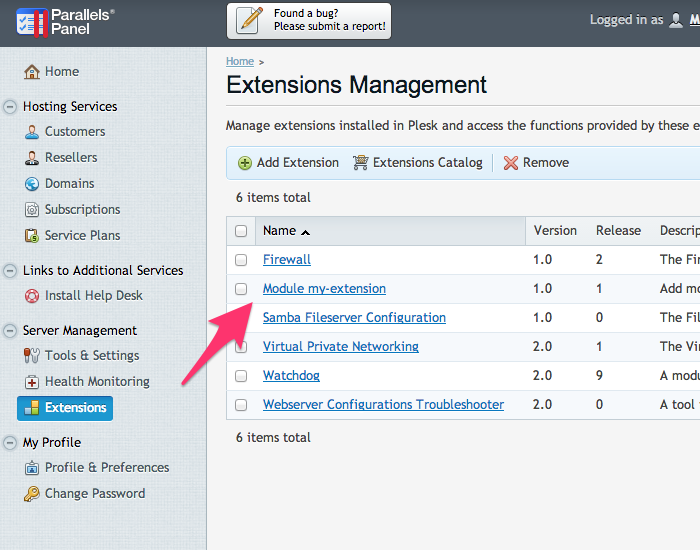Collapse the My Profile section
700x550 pixels.
pyautogui.click(x=10, y=443)
